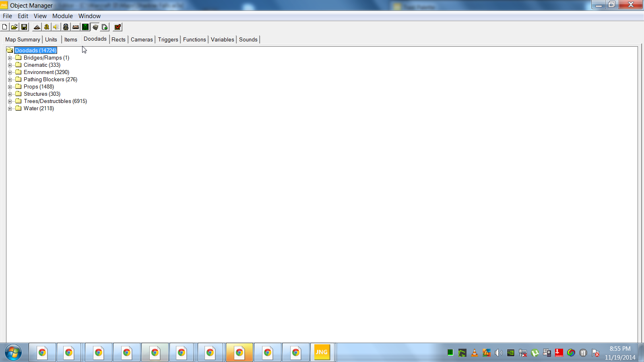Click the Windows Start orb
This screenshot has height=362, width=644.
point(13,353)
